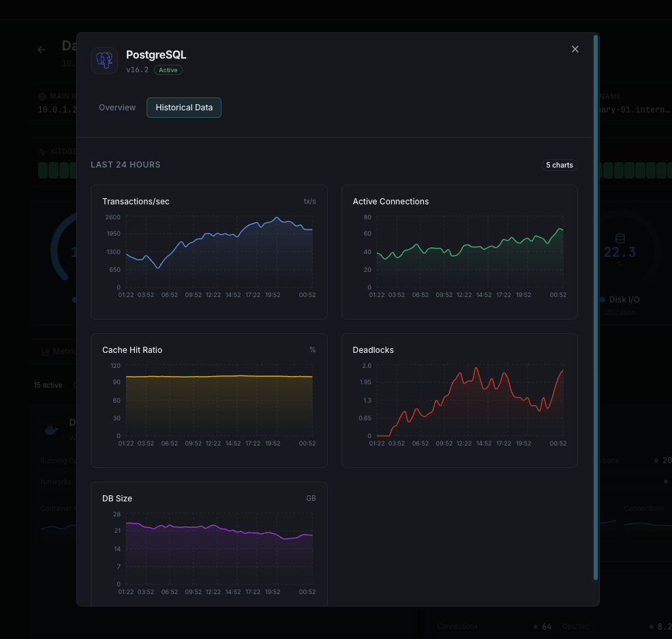
Task: Dismiss the PostgreSQL details modal
Action: (575, 48)
